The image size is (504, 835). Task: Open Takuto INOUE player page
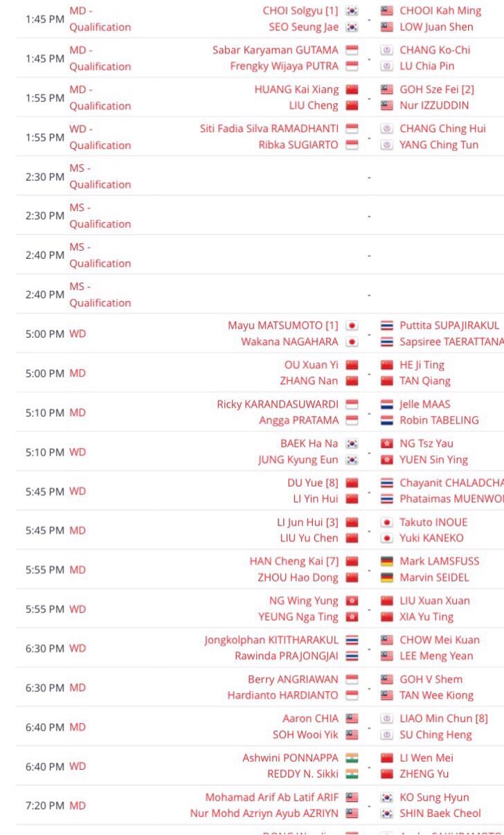433,522
